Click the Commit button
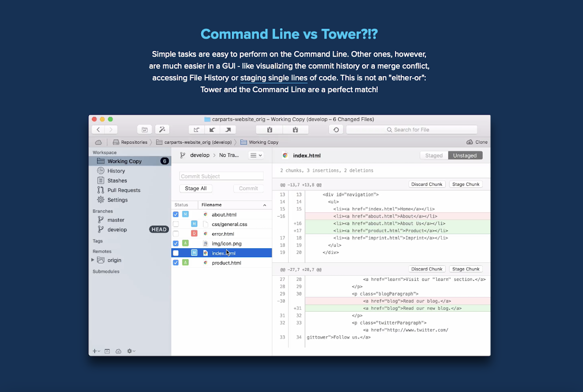 click(x=248, y=189)
